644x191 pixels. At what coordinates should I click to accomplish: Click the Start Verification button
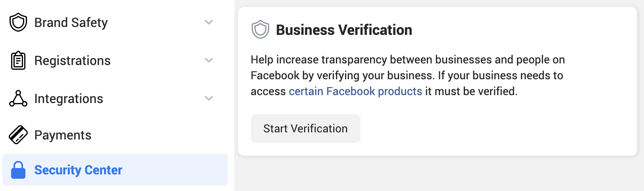click(x=306, y=128)
